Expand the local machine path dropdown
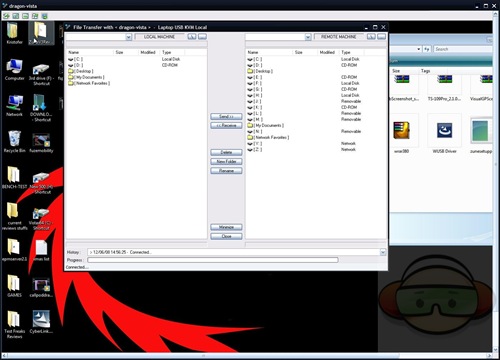 click(x=129, y=37)
